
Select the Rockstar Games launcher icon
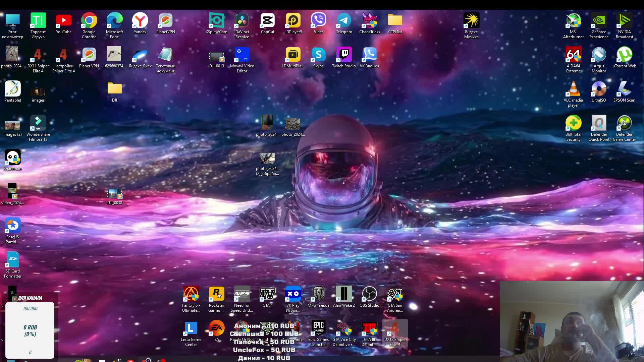click(x=216, y=294)
